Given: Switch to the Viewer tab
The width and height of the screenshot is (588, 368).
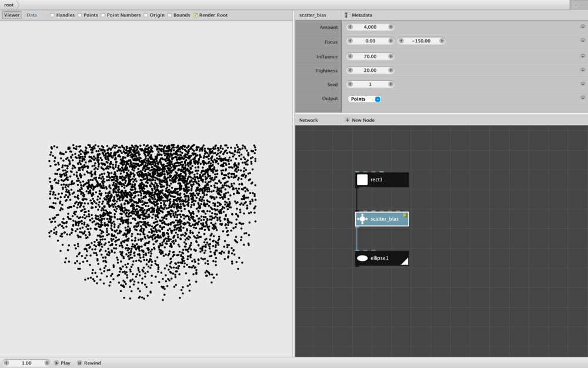Looking at the screenshot, I should coord(12,15).
